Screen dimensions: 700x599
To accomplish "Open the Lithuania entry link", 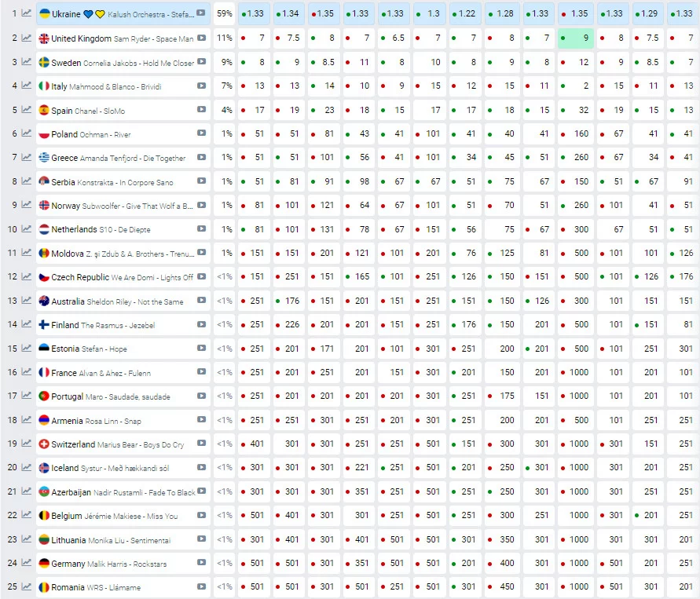I will [x=68, y=539].
